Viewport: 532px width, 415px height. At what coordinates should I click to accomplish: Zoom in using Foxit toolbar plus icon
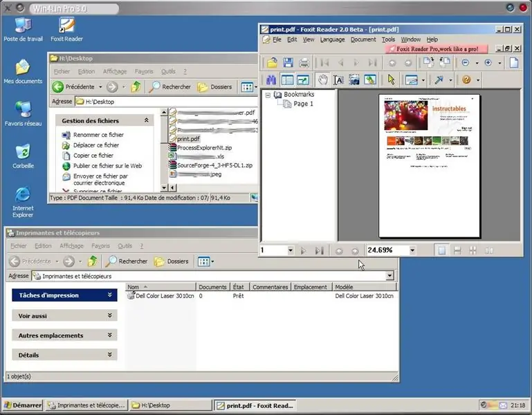coord(488,63)
